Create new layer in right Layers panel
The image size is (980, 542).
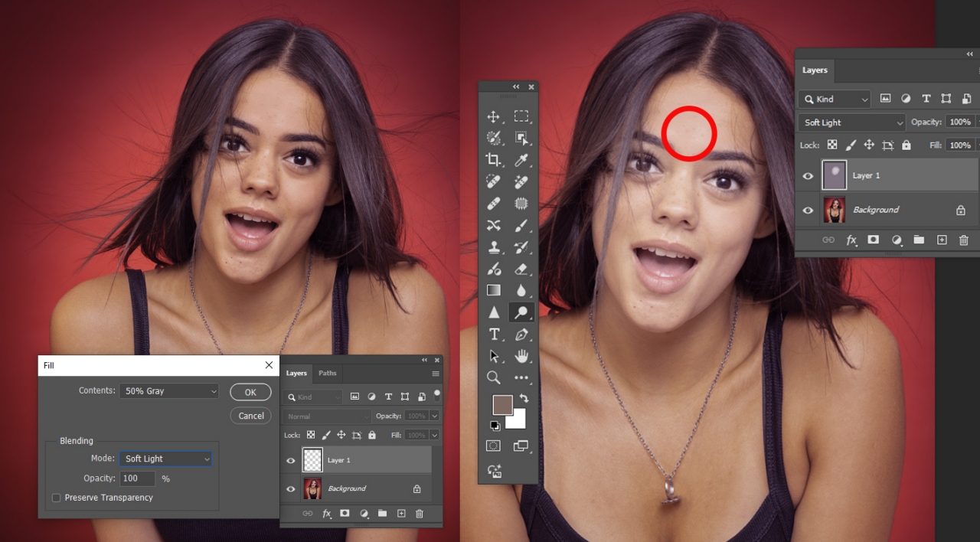(x=942, y=240)
